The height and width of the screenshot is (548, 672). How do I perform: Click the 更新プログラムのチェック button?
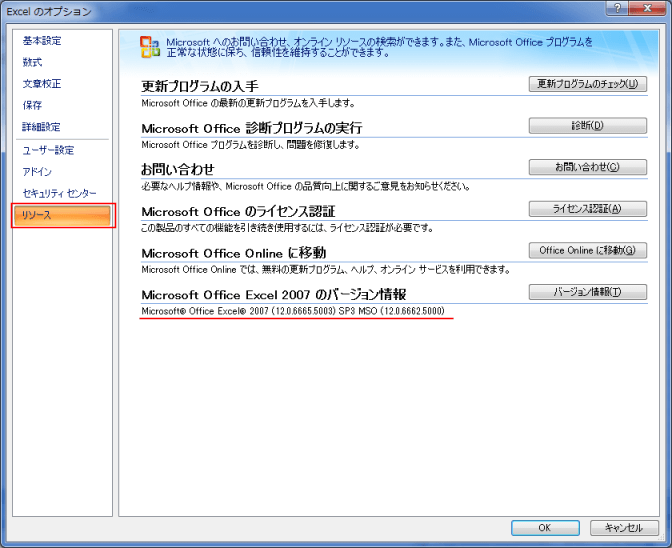(588, 84)
